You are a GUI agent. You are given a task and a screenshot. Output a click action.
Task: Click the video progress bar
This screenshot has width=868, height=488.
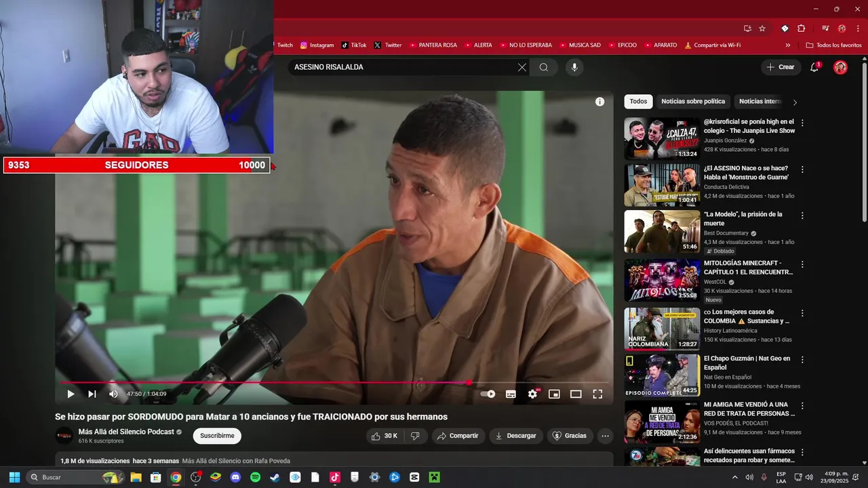(334, 383)
